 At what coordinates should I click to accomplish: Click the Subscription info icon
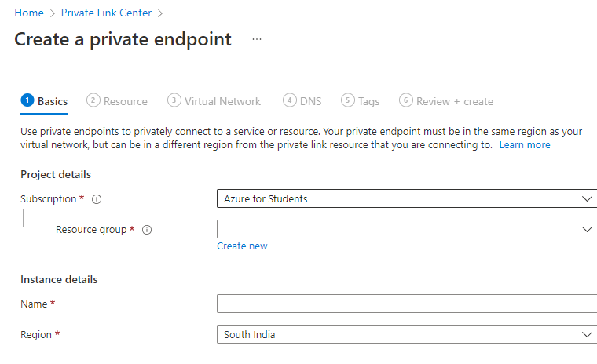97,199
